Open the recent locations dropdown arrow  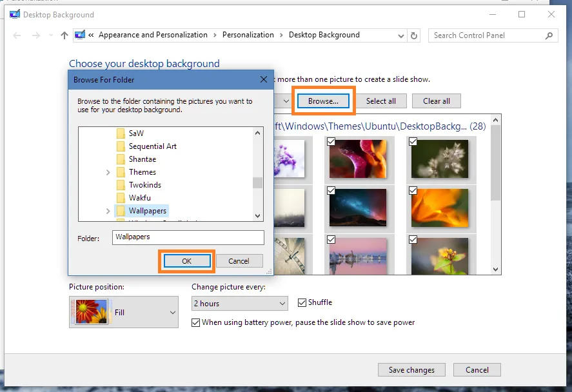(x=51, y=35)
